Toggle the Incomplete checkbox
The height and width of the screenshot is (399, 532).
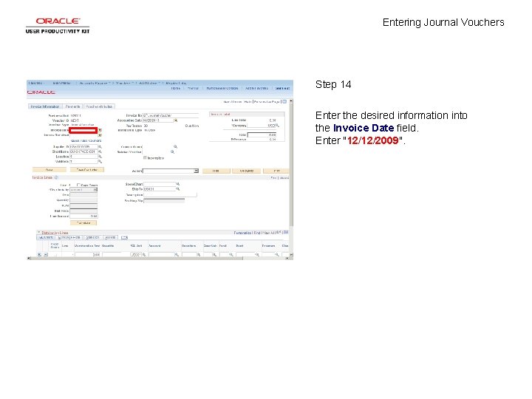[145, 158]
